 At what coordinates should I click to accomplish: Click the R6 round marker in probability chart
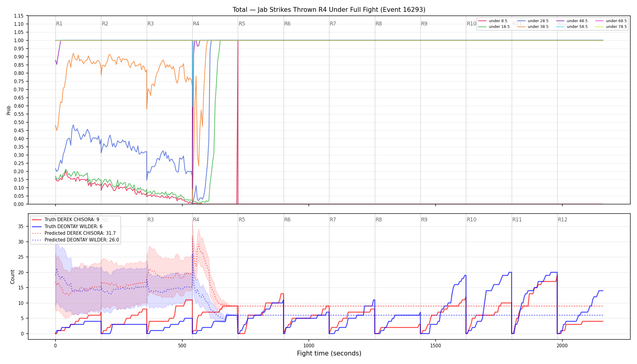pos(287,24)
